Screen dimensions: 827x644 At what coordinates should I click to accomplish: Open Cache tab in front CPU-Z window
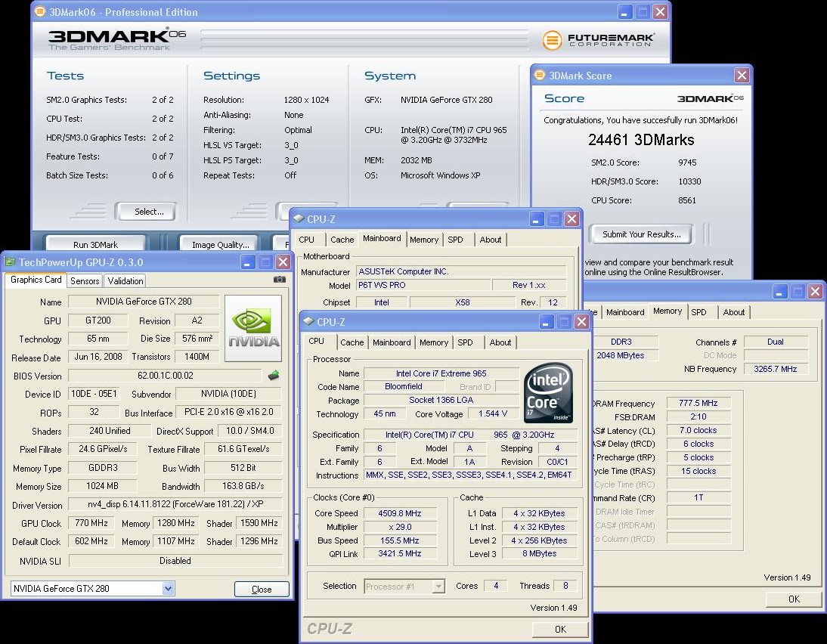(x=352, y=342)
